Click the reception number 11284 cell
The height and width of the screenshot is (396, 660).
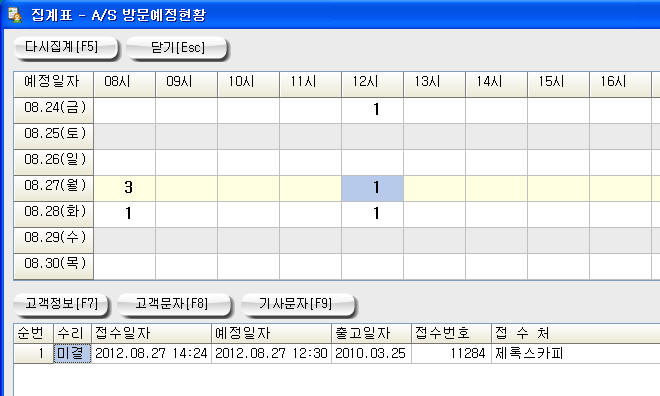point(451,353)
